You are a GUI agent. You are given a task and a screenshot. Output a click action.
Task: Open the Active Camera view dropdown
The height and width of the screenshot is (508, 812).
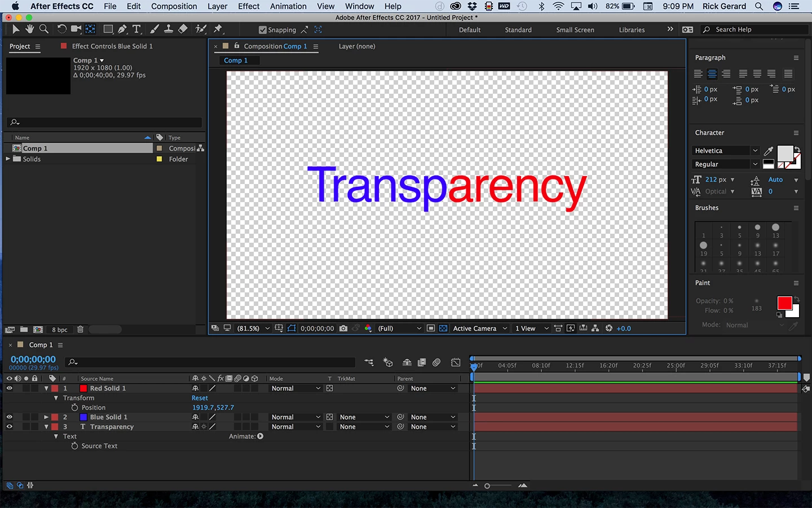click(480, 328)
